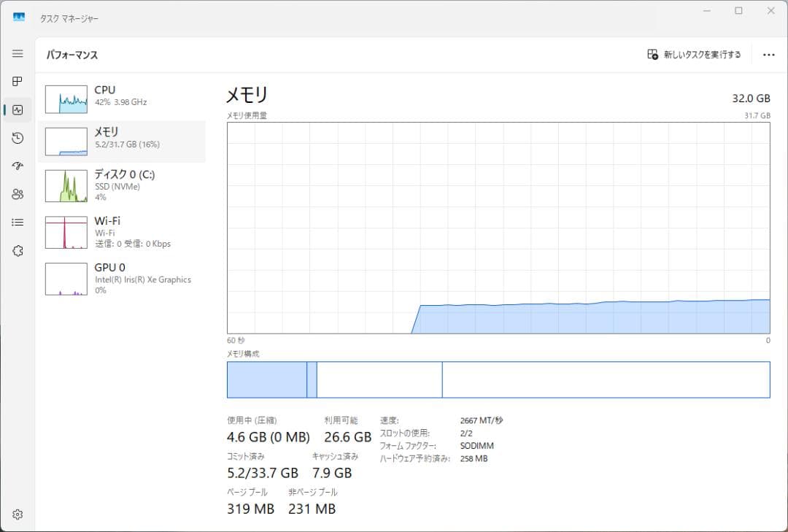Click the Task Manager icon in the title bar
This screenshot has height=532, width=788.
point(18,16)
